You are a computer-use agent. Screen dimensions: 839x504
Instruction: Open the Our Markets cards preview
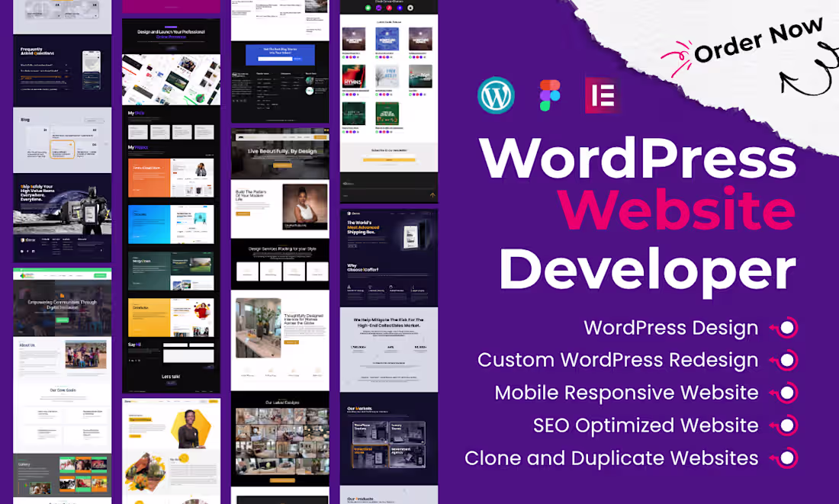(389, 444)
